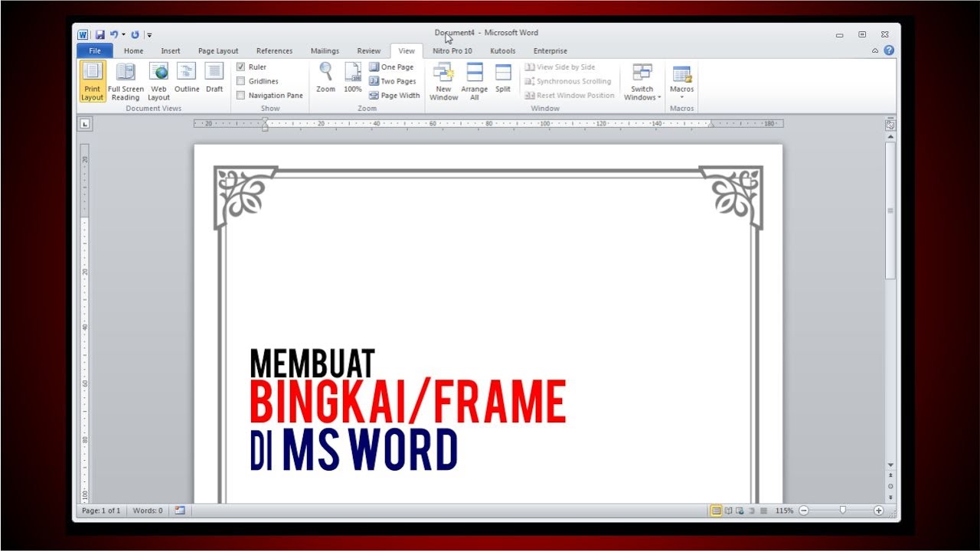Switch to Draft view

(x=214, y=77)
